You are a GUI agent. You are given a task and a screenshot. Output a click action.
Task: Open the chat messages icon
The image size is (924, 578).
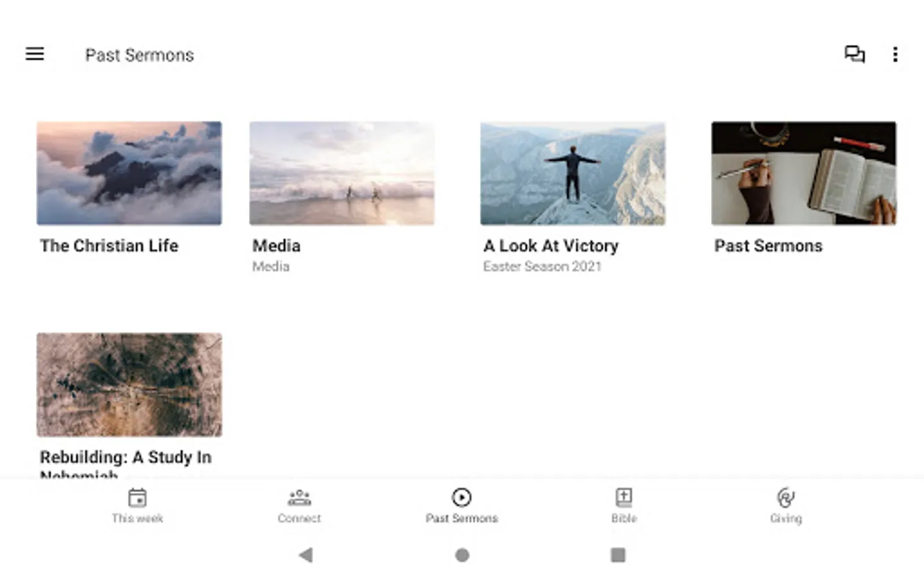(854, 54)
